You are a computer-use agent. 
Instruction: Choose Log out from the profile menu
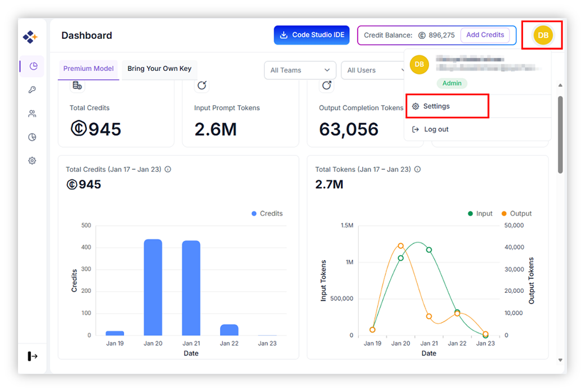(x=436, y=130)
